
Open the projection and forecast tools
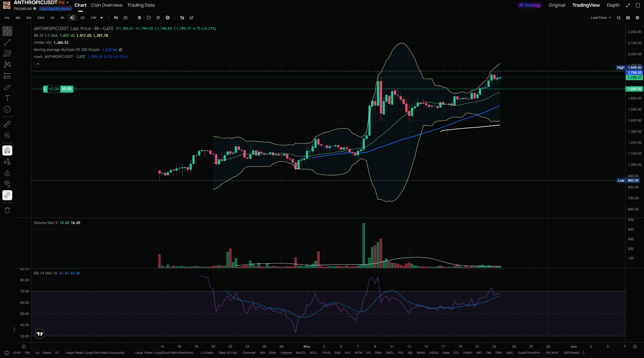7,76
